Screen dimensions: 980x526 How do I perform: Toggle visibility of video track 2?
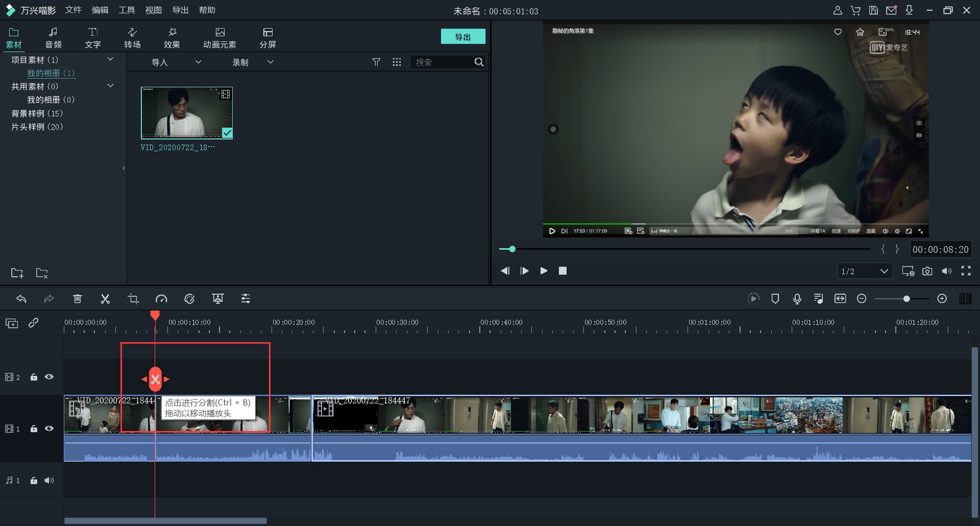pos(49,377)
